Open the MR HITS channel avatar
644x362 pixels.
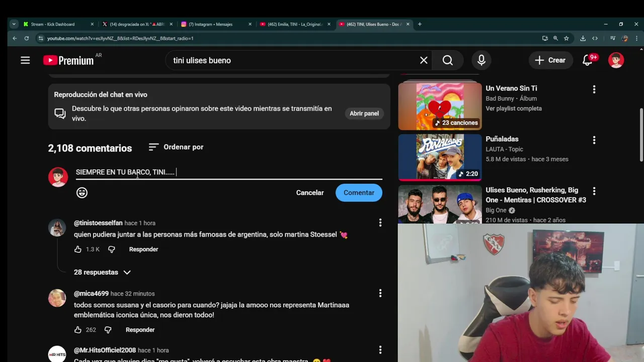[57, 354]
